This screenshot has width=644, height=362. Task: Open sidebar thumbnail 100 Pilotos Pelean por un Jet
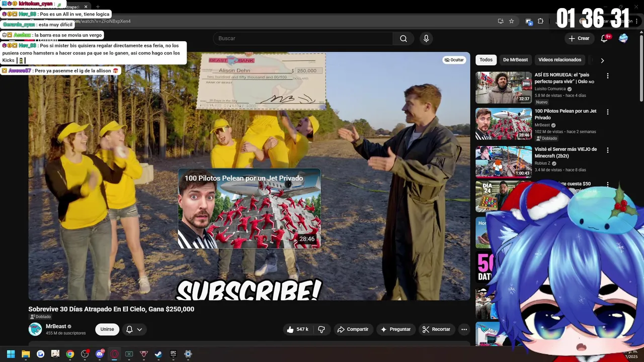[504, 124]
